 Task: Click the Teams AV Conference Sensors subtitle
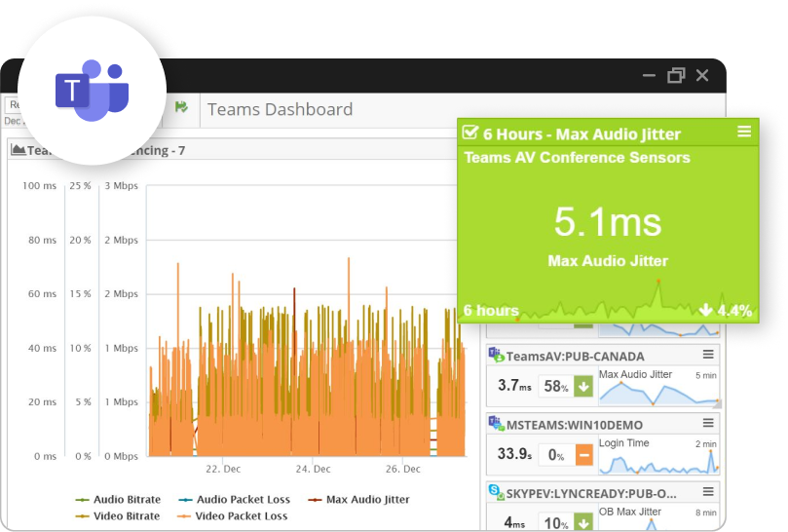click(x=577, y=158)
